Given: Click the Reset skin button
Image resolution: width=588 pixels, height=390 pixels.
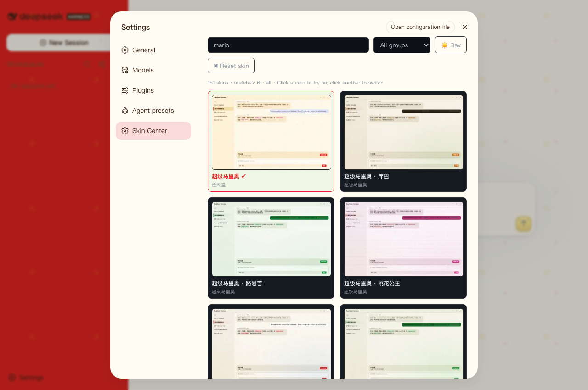Looking at the screenshot, I should [x=231, y=66].
